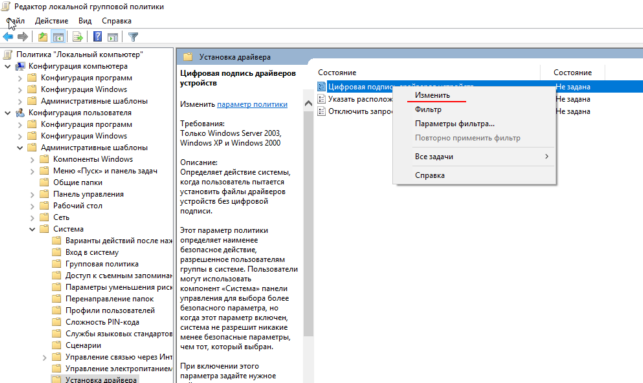Select the Групповая политика folder

[102, 264]
